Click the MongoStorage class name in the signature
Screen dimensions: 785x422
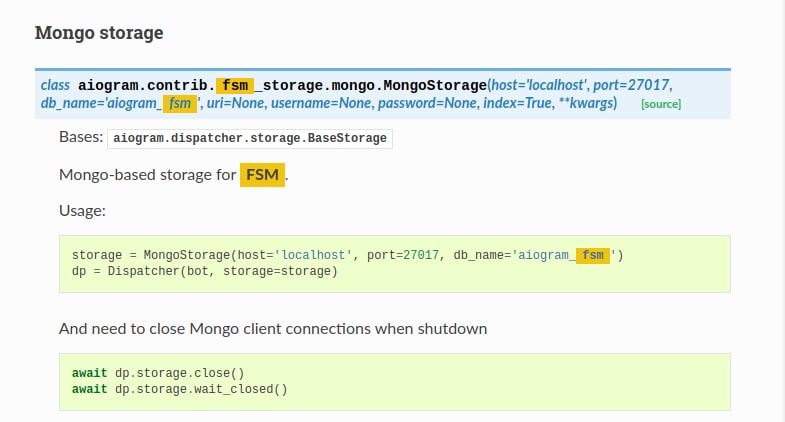click(435, 86)
